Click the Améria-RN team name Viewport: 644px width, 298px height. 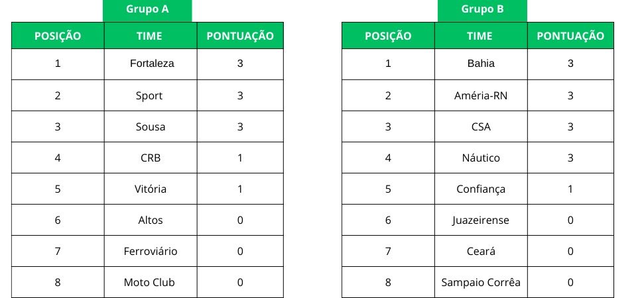pyautogui.click(x=481, y=95)
